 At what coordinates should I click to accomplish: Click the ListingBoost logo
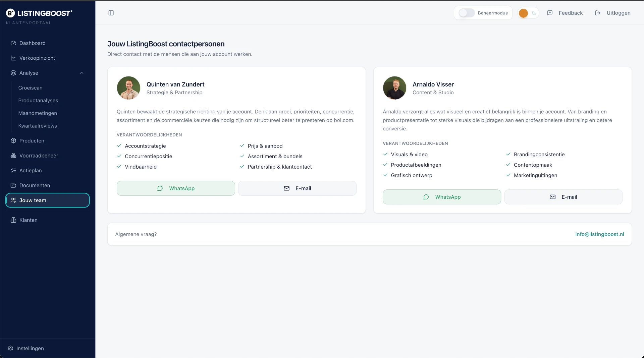pyautogui.click(x=39, y=13)
